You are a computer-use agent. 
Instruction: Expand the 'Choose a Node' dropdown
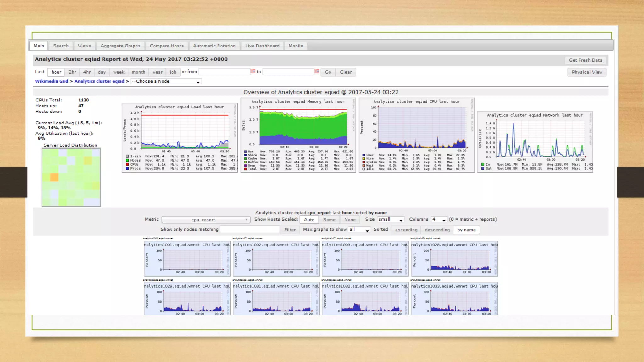pos(166,81)
